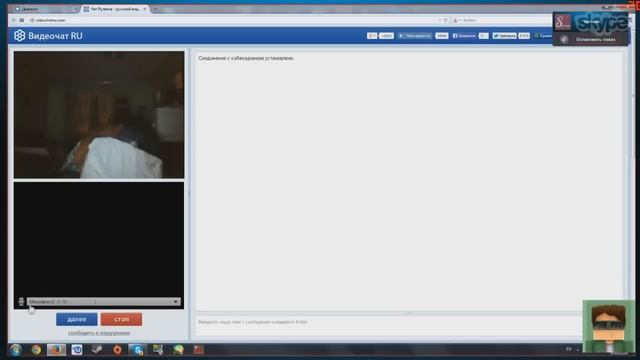This screenshot has width=640, height=360.
Task: Open the microphone device dropdown
Action: click(x=104, y=302)
